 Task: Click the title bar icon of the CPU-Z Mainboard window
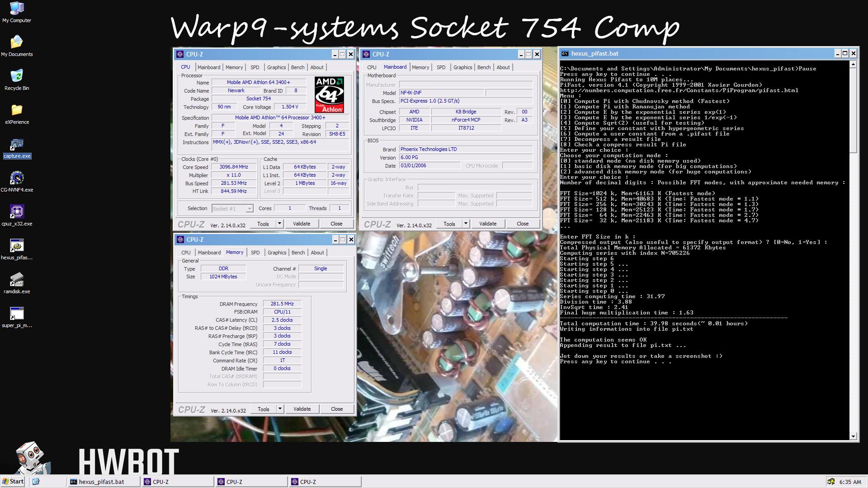(x=366, y=54)
